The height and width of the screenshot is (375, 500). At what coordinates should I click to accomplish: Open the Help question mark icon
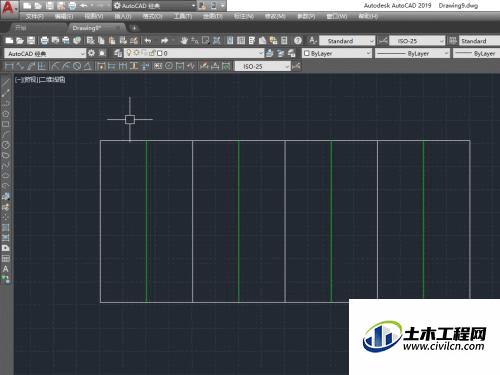(298, 41)
